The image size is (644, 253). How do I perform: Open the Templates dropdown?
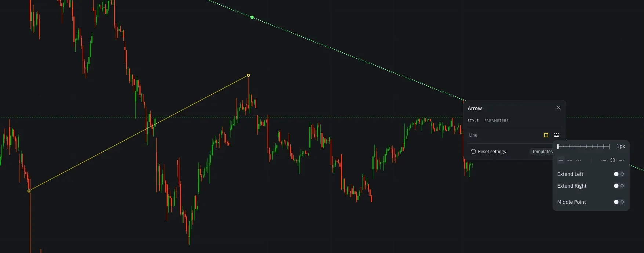[542, 152]
